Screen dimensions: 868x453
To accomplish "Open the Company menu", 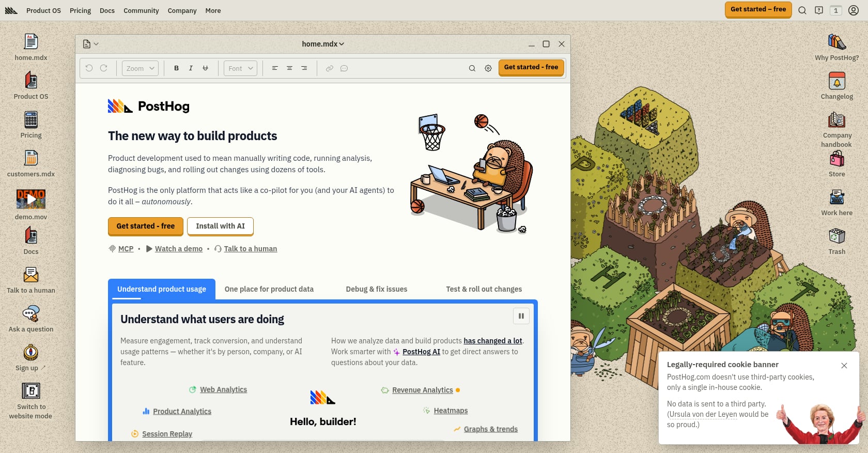I will click(x=182, y=10).
